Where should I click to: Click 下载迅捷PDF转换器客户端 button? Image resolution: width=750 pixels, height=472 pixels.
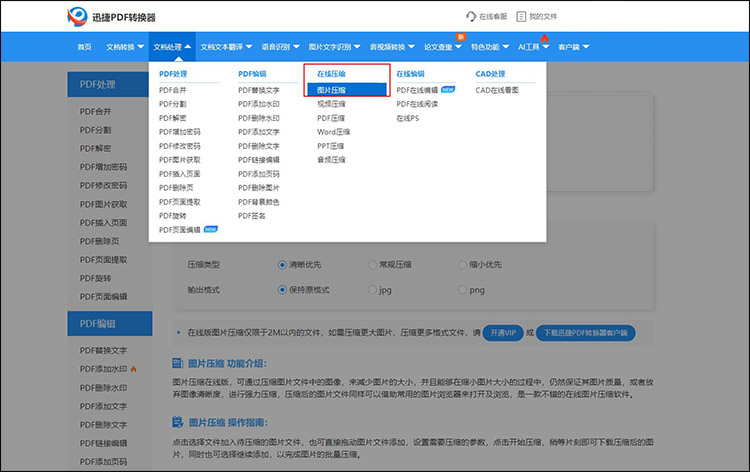(x=585, y=332)
